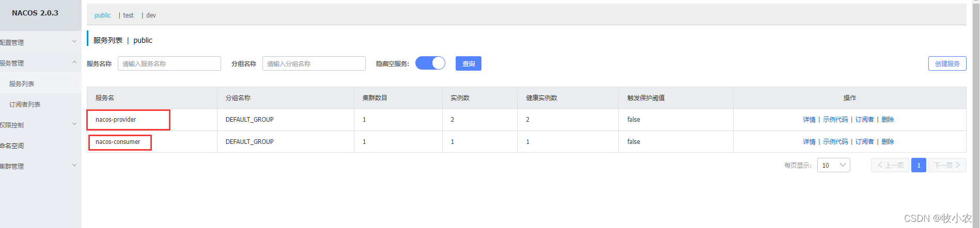Open 示例代码 for nacos-provider

point(835,120)
